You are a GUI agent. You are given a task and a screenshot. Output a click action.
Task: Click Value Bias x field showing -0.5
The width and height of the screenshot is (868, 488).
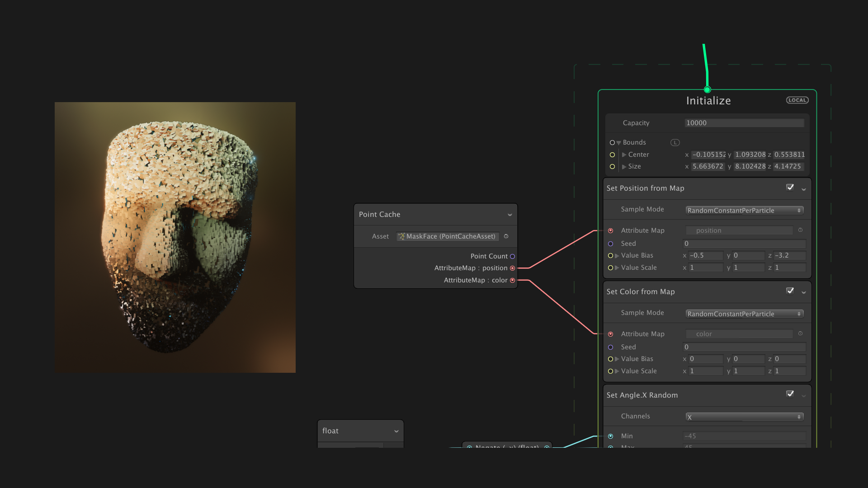706,256
